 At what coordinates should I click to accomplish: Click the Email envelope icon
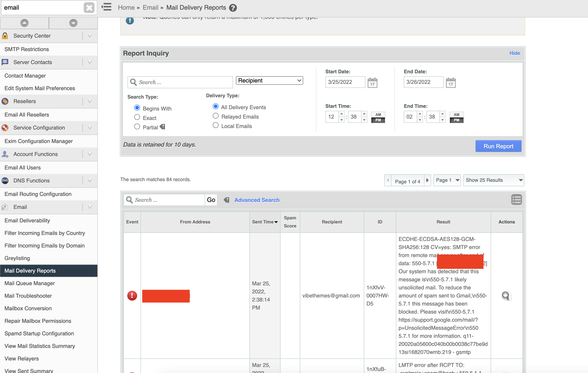pos(5,207)
